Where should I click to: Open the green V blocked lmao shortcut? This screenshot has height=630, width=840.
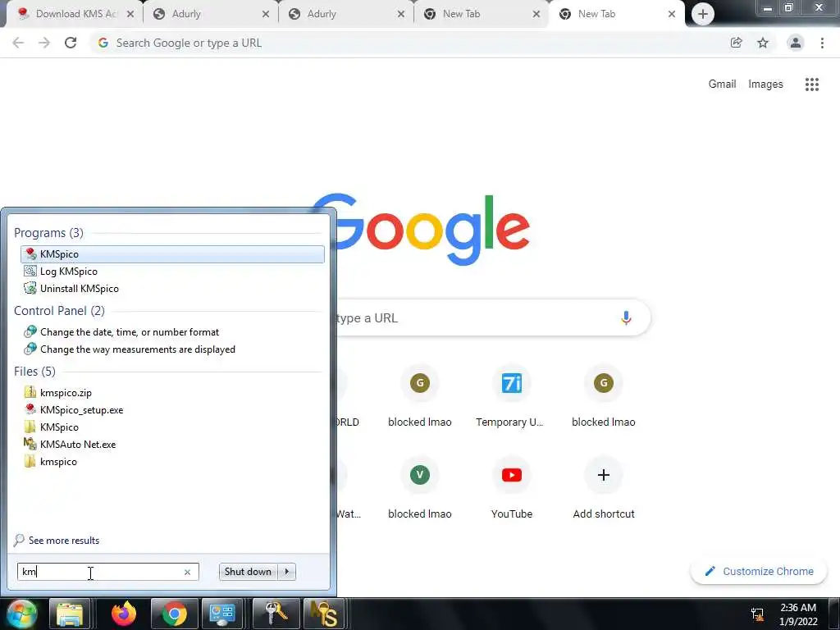click(x=420, y=489)
